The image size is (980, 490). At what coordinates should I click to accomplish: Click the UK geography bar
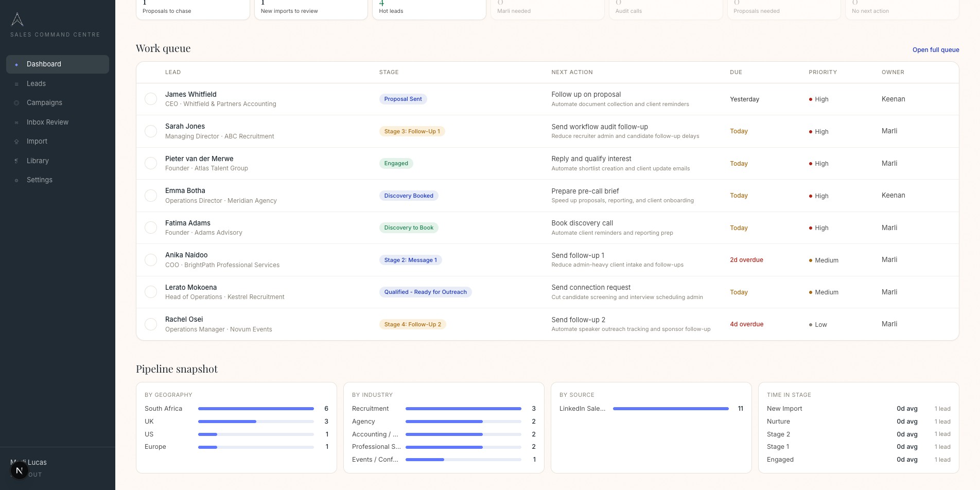coord(256,422)
